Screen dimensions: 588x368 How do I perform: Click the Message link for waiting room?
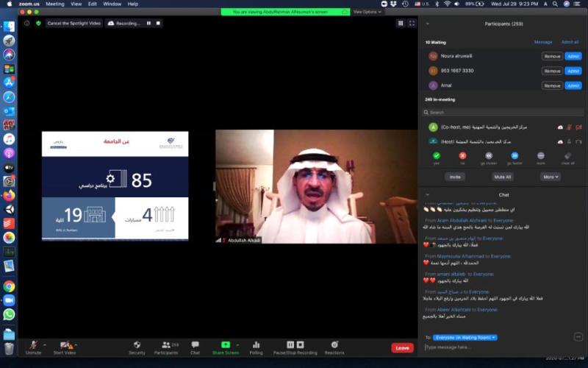[543, 42]
